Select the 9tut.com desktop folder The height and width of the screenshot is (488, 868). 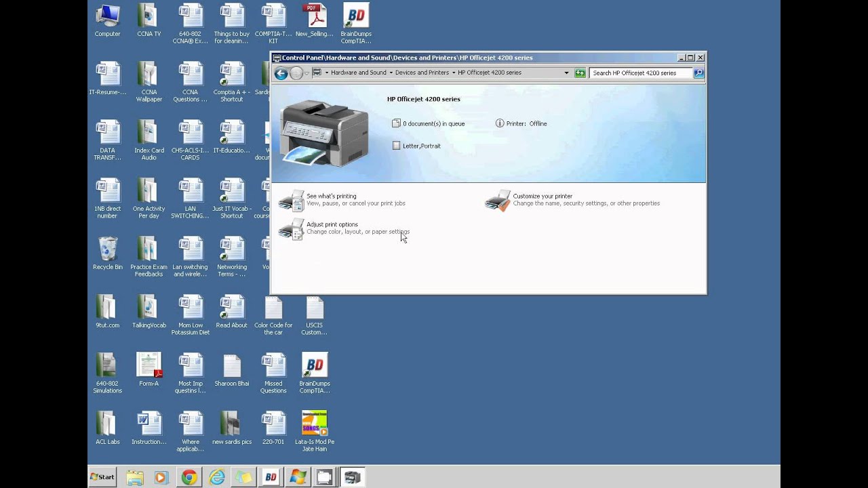107,312
